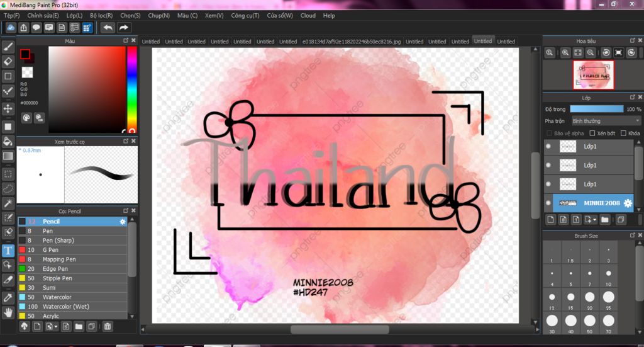This screenshot has width=644, height=347.
Task: Zoom out using navigator minus magnifier
Action: pos(590,53)
